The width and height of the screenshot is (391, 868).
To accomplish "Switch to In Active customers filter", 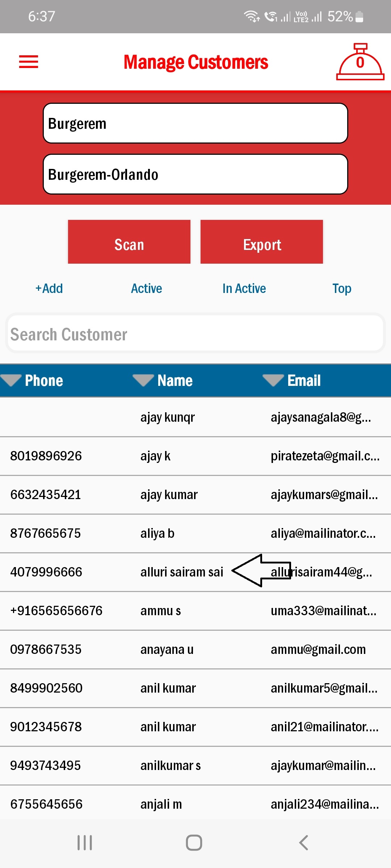I will pos(244,288).
